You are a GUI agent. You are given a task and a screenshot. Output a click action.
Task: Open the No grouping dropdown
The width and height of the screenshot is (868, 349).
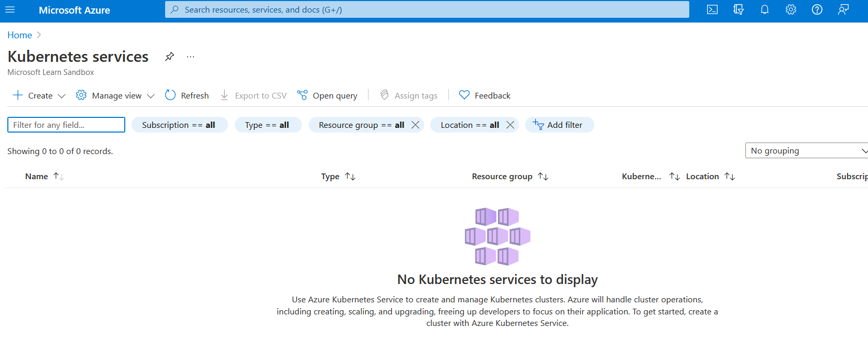click(807, 150)
